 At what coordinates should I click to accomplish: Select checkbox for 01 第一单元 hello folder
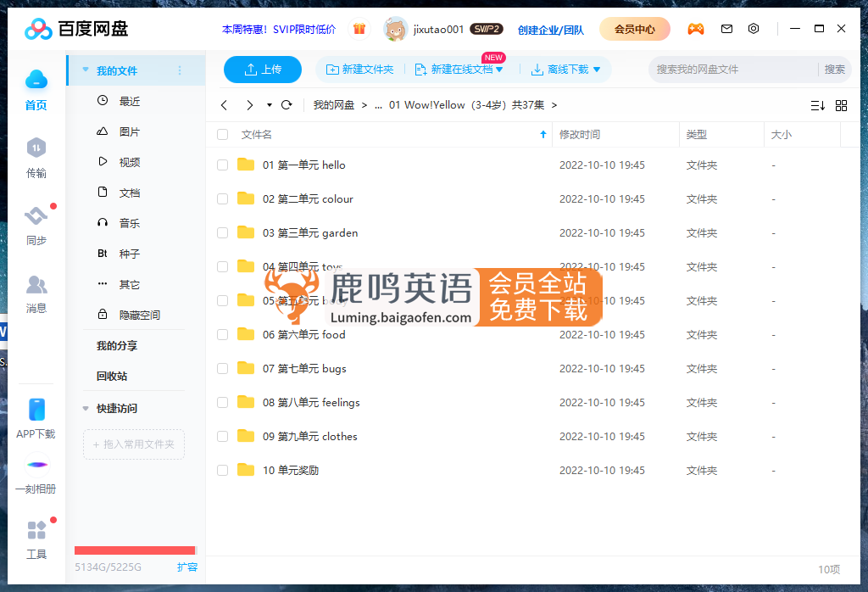point(221,165)
